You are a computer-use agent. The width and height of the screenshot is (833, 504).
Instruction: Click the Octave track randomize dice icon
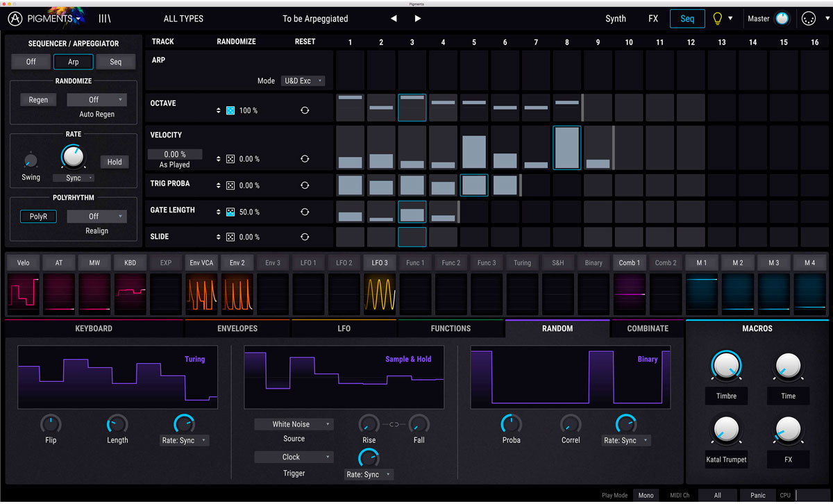230,110
